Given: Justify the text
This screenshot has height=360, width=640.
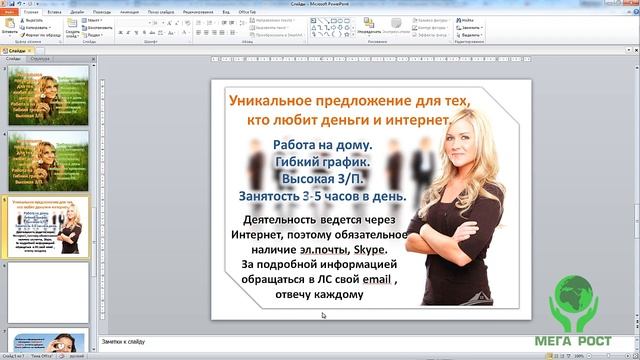Looking at the screenshot, I should pos(222,33).
